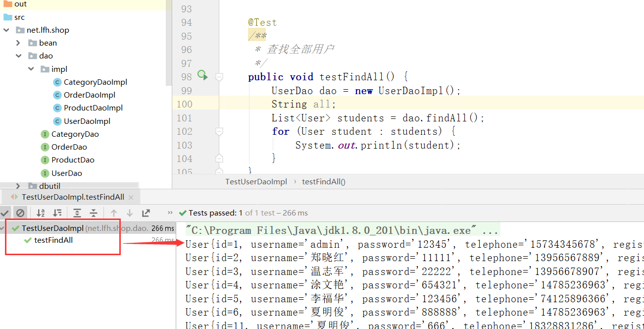Click the UserDao interface icon
This screenshot has height=329, width=644.
(45, 173)
